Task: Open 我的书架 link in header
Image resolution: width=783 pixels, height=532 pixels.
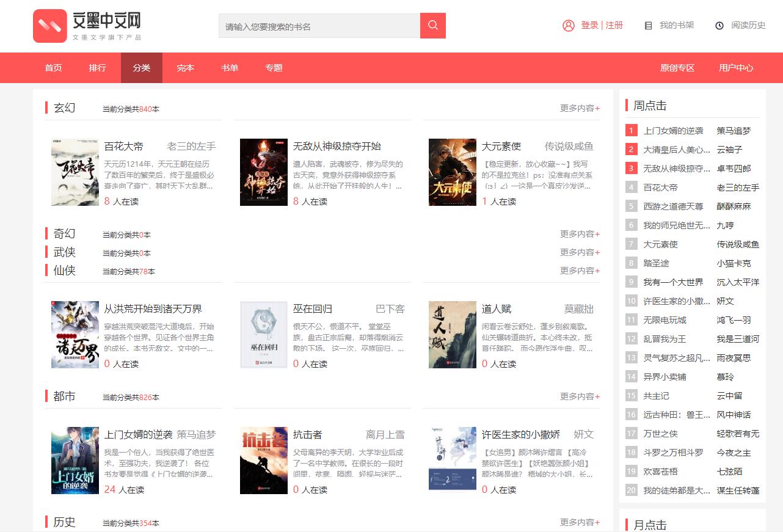Action: tap(677, 25)
